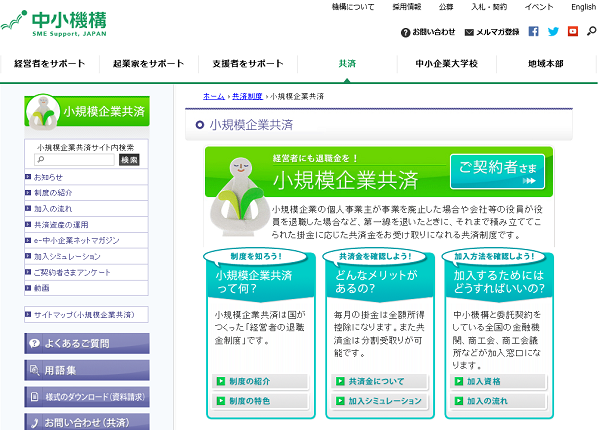Viewport: 600px width, 430px height.
Task: Click the 中小機構 SME Support logo
Action: [x=54, y=23]
